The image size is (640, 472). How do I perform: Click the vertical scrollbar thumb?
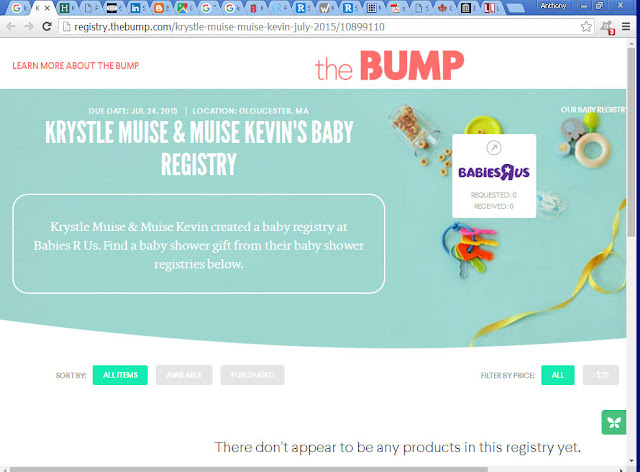(x=631, y=141)
